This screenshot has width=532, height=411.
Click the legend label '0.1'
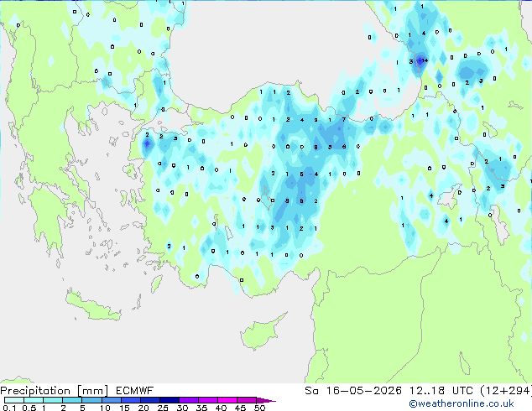(x=9, y=408)
